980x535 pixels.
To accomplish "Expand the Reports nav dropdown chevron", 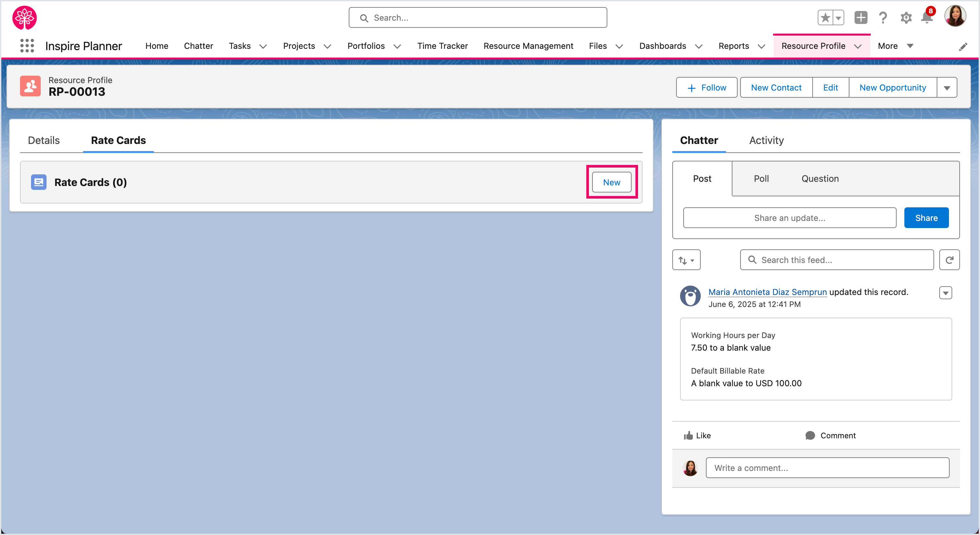I will [x=761, y=47].
